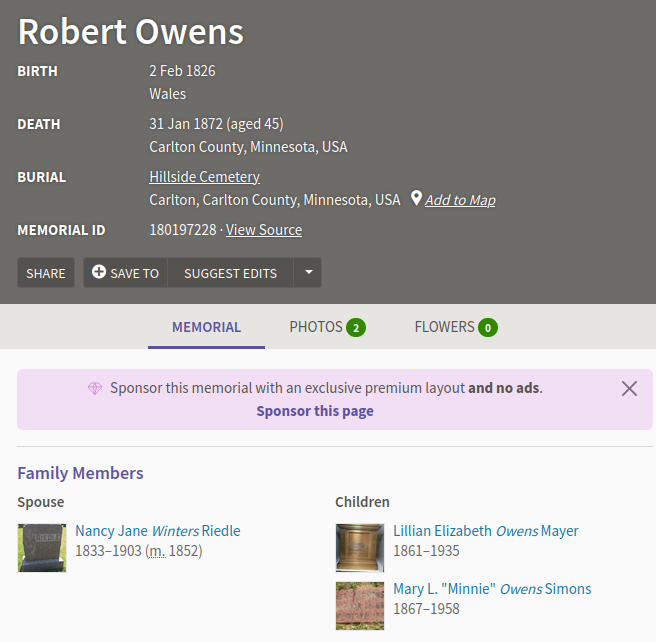Click Suggest Edits button
This screenshot has width=656, height=642.
[x=230, y=273]
